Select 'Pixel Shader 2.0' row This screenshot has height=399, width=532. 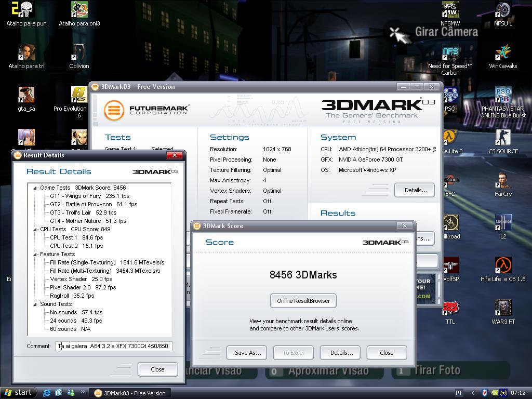(x=83, y=287)
